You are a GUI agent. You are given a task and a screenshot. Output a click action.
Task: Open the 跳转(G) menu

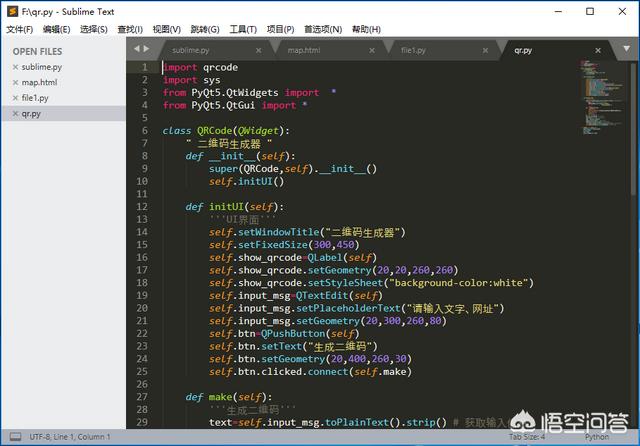pyautogui.click(x=205, y=29)
